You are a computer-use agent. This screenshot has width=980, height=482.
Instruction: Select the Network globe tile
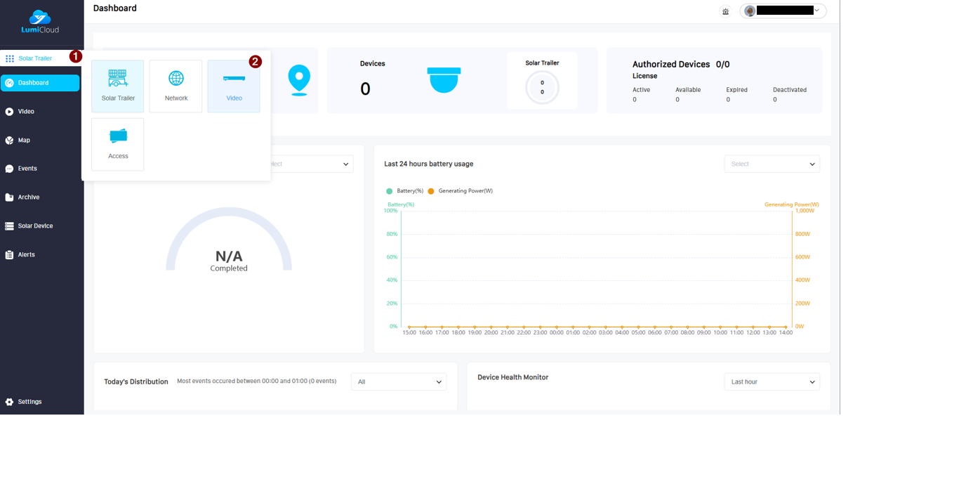point(176,86)
